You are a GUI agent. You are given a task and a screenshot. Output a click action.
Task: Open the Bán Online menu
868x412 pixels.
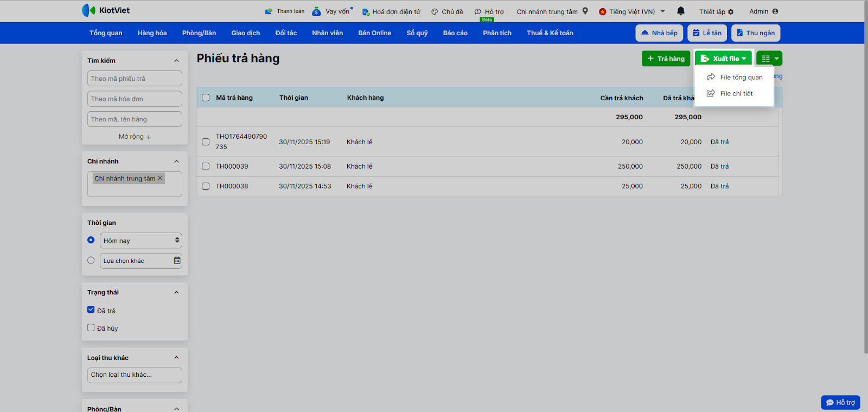(375, 33)
